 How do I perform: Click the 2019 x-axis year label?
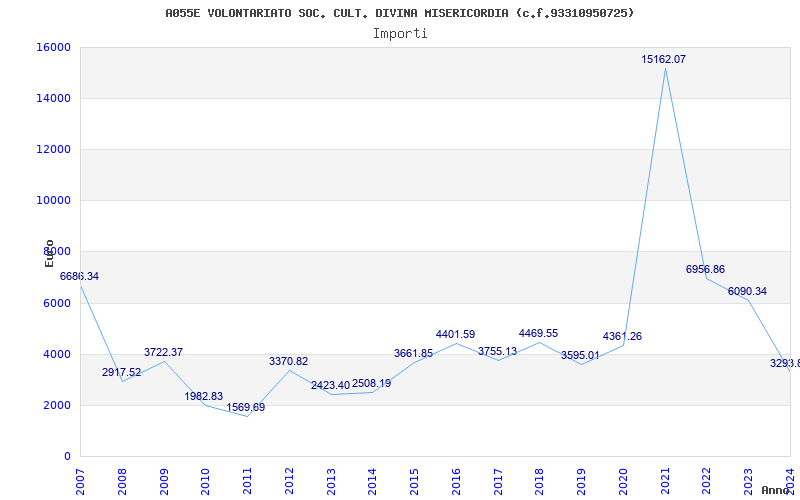point(581,480)
